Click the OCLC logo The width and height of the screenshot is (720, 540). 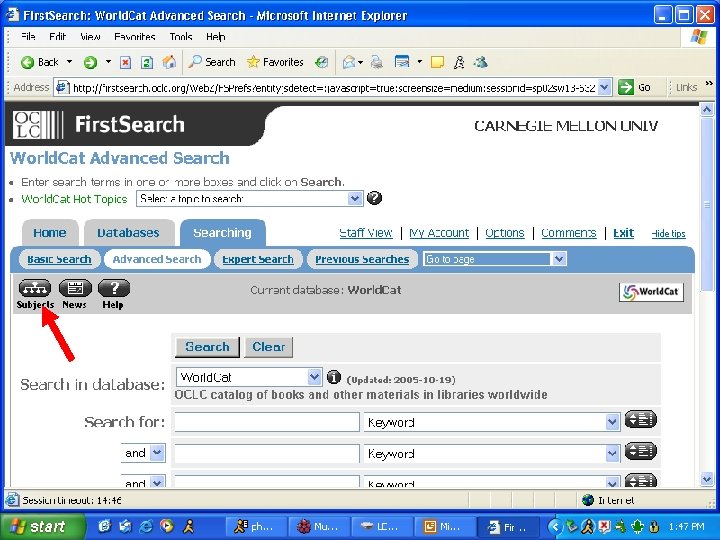pos(38,124)
